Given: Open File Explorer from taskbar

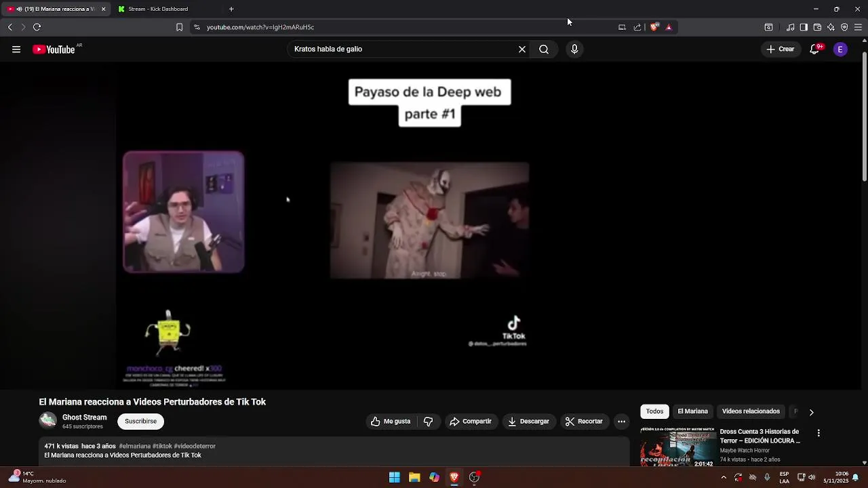Looking at the screenshot, I should click(414, 478).
